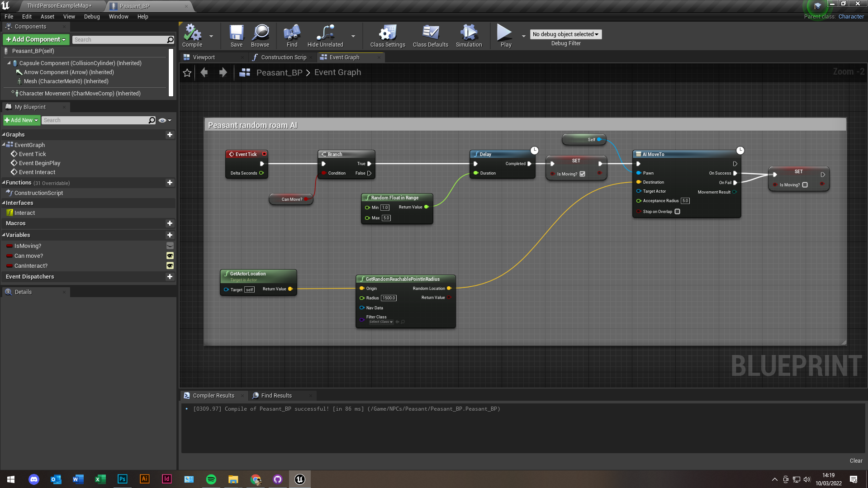Open Browse in content browser
The width and height of the screenshot is (868, 488).
(260, 35)
